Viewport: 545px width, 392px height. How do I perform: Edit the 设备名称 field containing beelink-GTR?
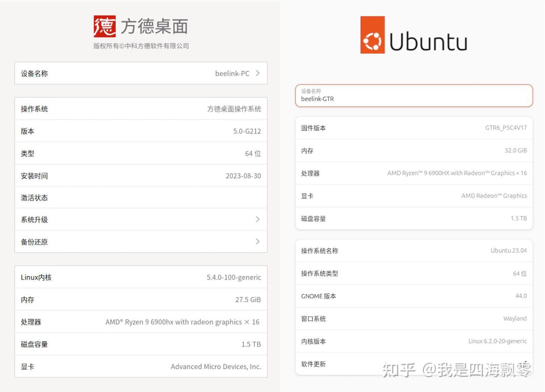point(414,96)
